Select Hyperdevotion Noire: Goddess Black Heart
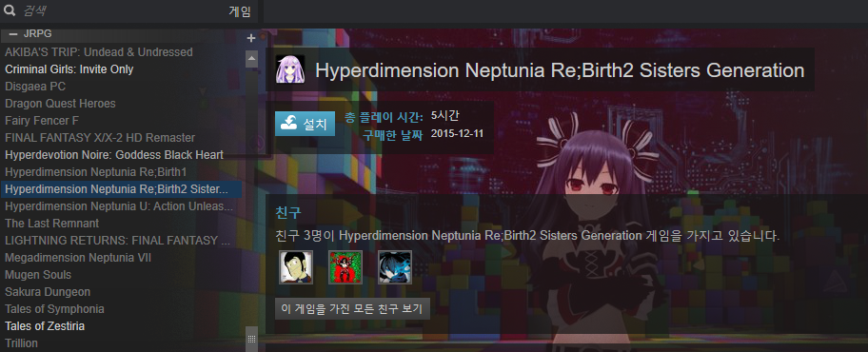This screenshot has height=352, width=868. (x=114, y=155)
